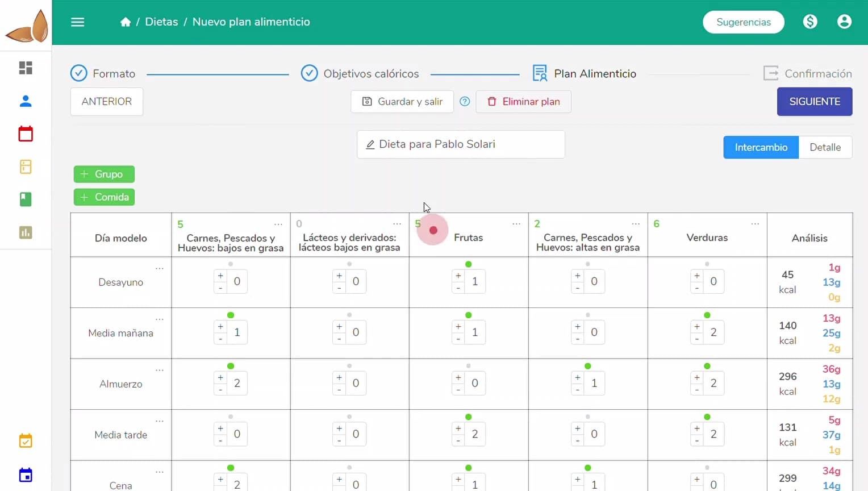Edit the diet name field

pos(461,144)
